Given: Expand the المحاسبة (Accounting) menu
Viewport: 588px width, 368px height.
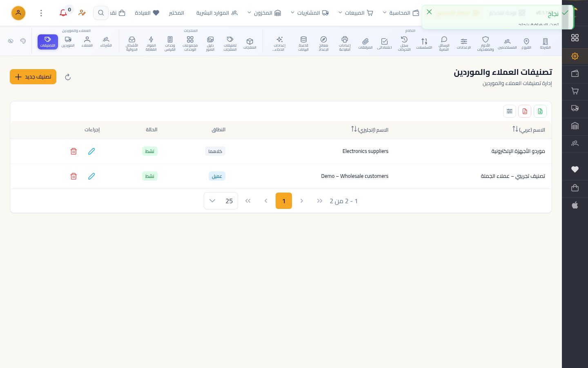Looking at the screenshot, I should click(x=401, y=13).
